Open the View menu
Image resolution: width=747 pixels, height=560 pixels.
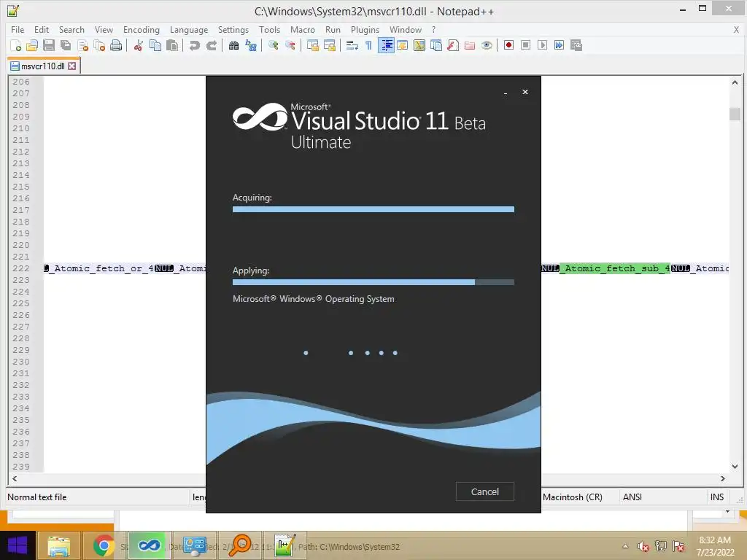104,29
